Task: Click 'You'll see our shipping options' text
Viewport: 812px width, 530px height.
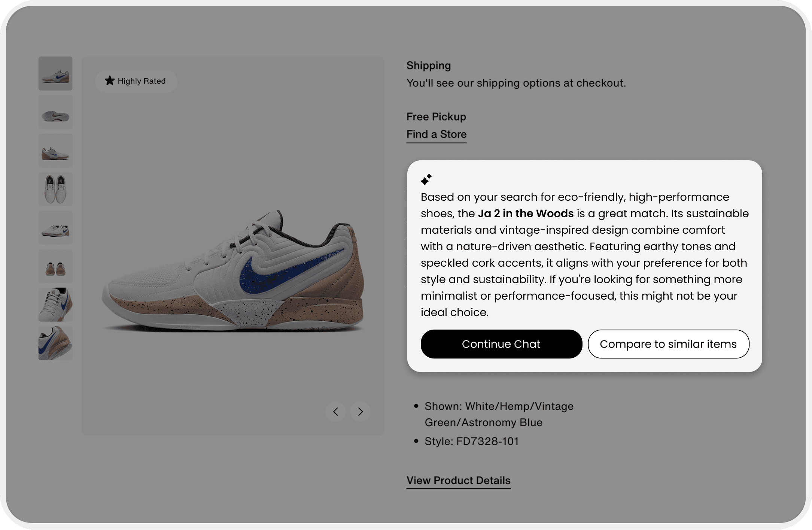Action: [x=516, y=83]
